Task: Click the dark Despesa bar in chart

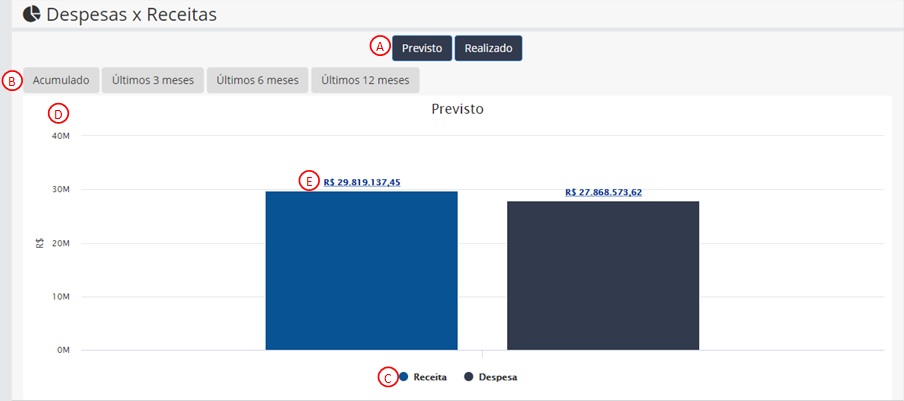Action: point(603,276)
